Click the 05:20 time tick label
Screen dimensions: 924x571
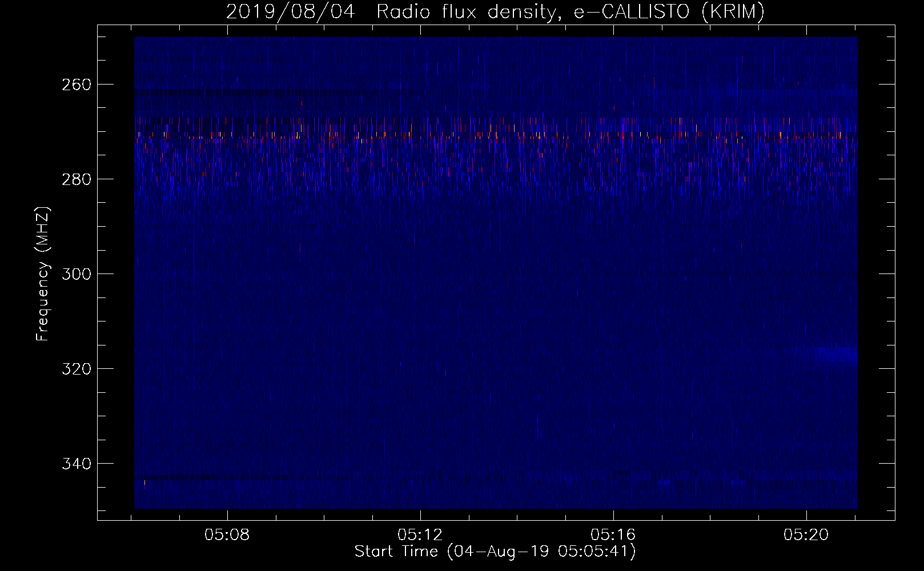pyautogui.click(x=806, y=535)
